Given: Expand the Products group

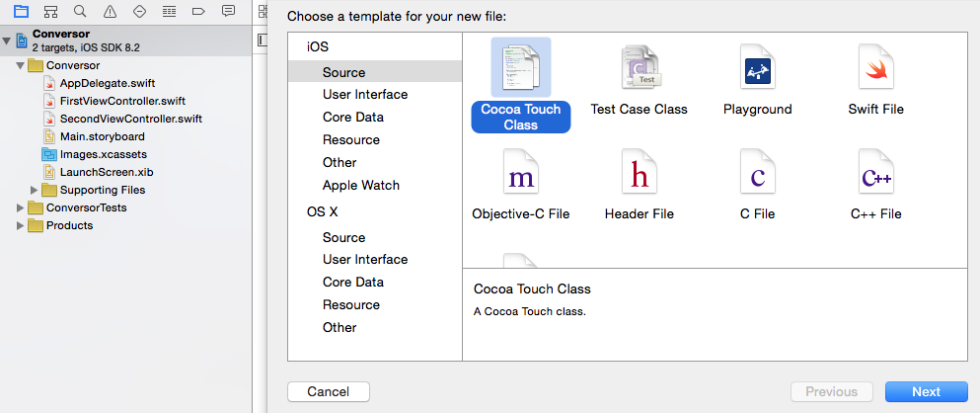Looking at the screenshot, I should click(21, 225).
